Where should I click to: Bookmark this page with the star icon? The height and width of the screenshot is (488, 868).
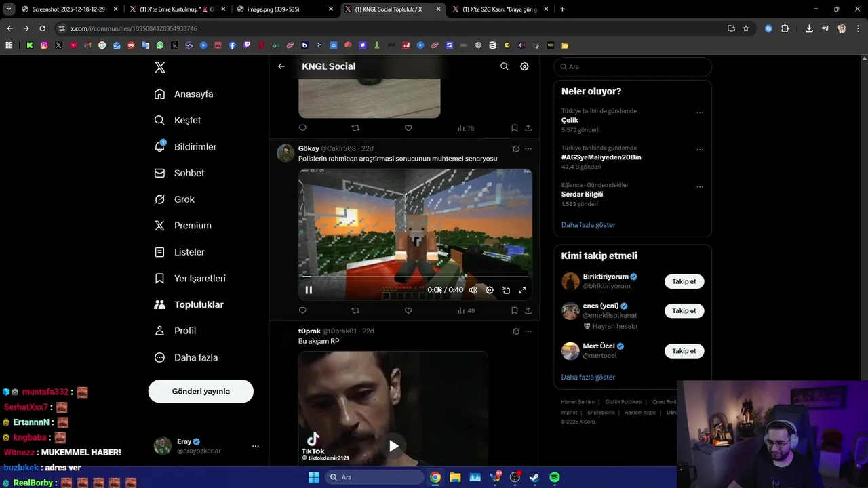[746, 28]
